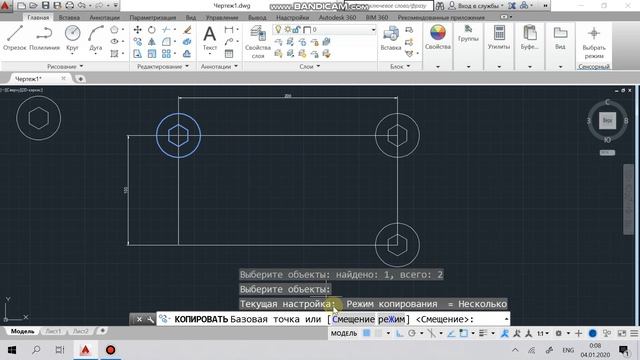Click Вход в службы sign-in button

click(476, 6)
